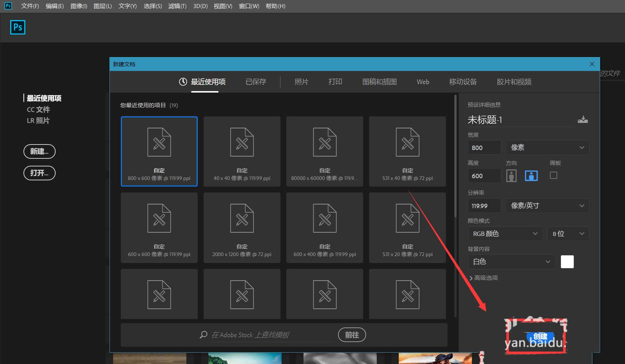Viewport: 625px width, 364px height.
Task: Switch to the Web tab
Action: point(423,82)
